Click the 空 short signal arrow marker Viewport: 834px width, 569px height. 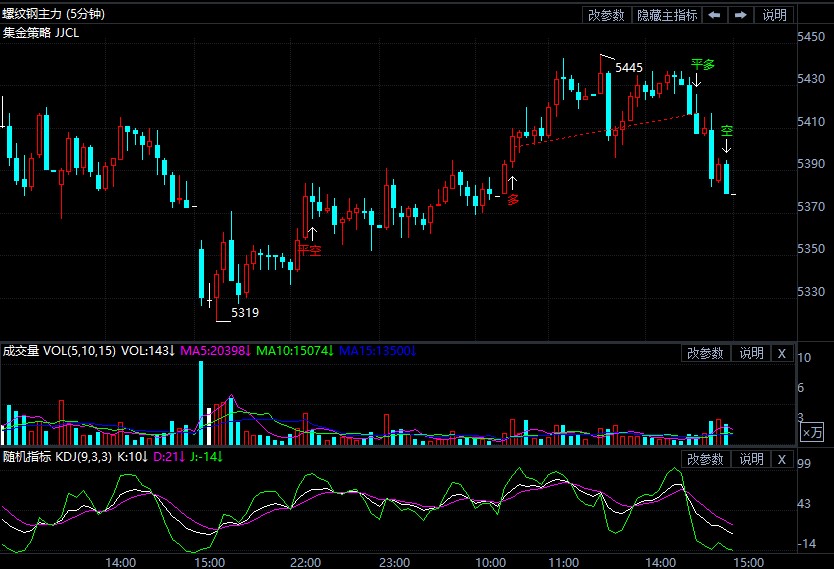(727, 146)
